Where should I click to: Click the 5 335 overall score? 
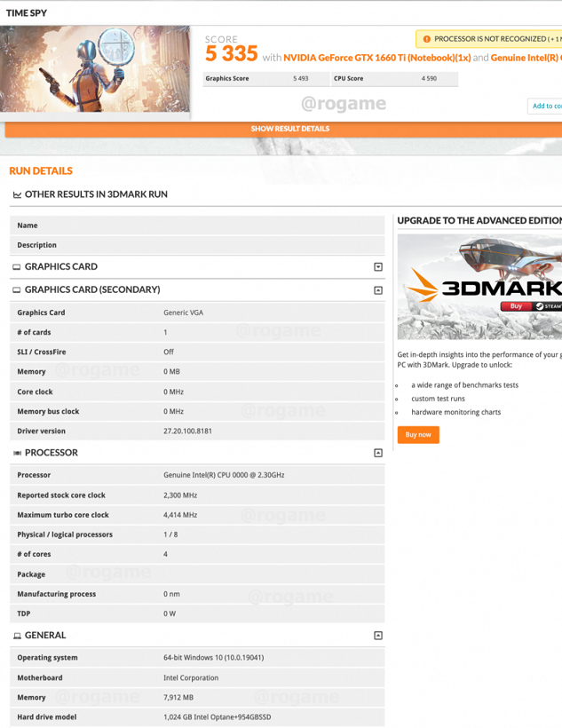232,53
